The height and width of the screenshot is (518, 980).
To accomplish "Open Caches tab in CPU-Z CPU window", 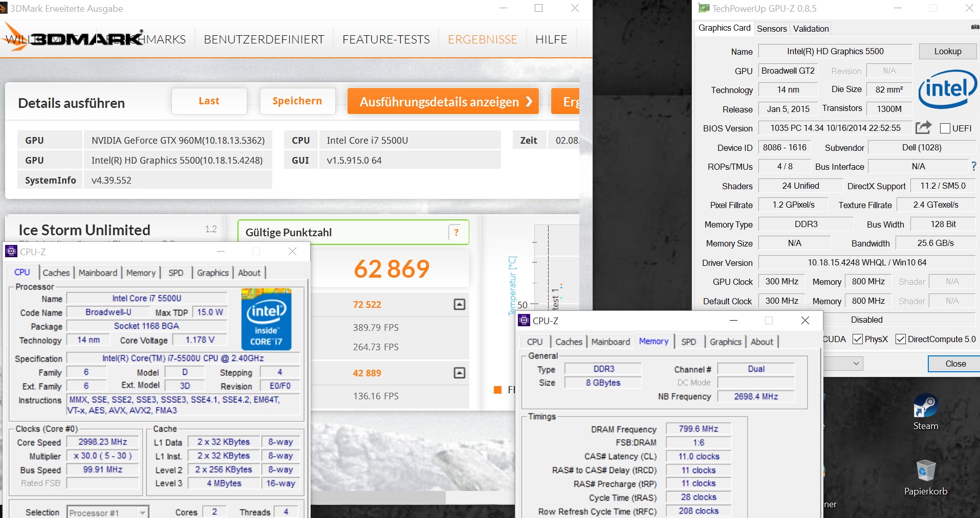I will pyautogui.click(x=56, y=273).
